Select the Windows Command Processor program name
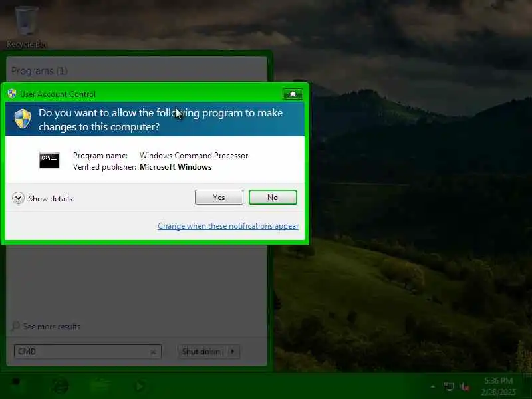The image size is (532, 399). point(194,156)
